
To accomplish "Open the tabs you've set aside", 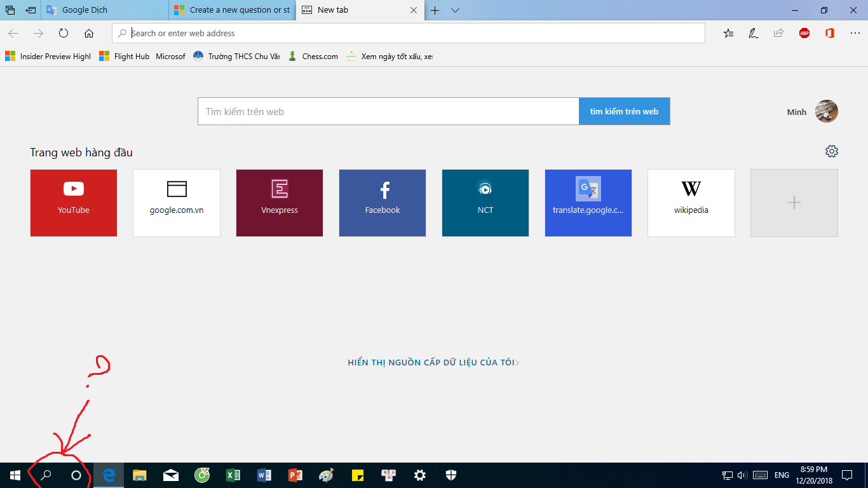I will click(x=10, y=10).
